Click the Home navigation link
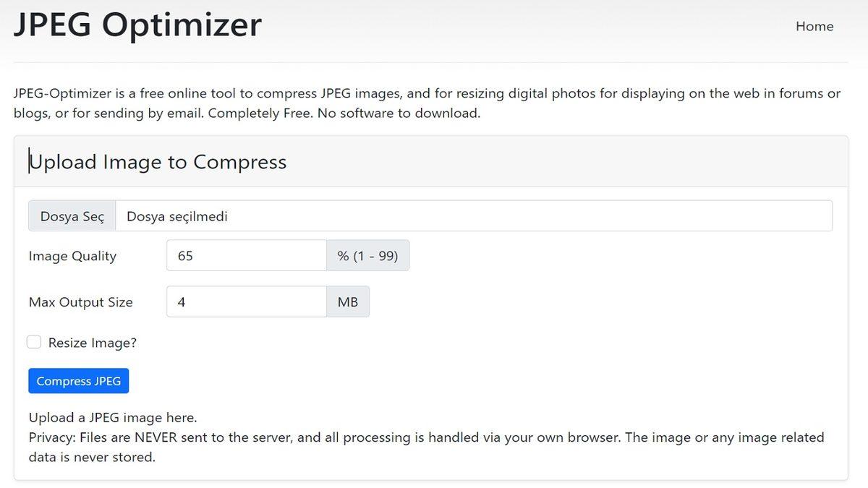Viewport: 868px width, 488px height. coord(814,27)
